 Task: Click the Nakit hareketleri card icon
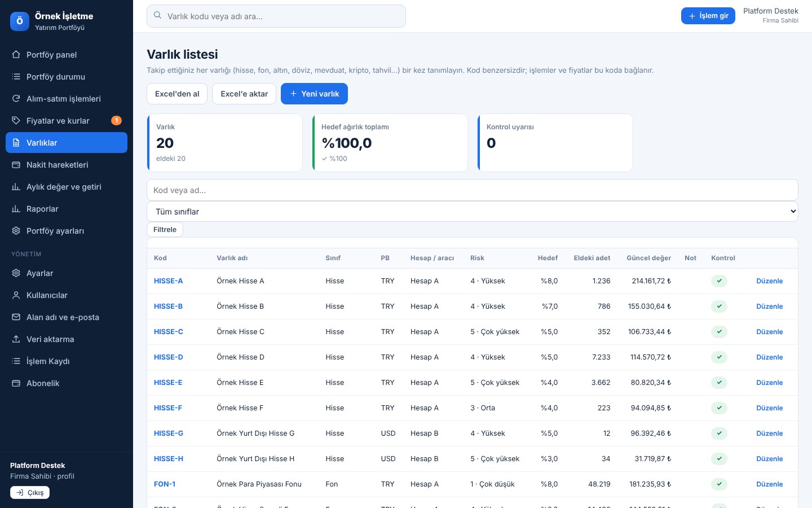[x=16, y=165]
